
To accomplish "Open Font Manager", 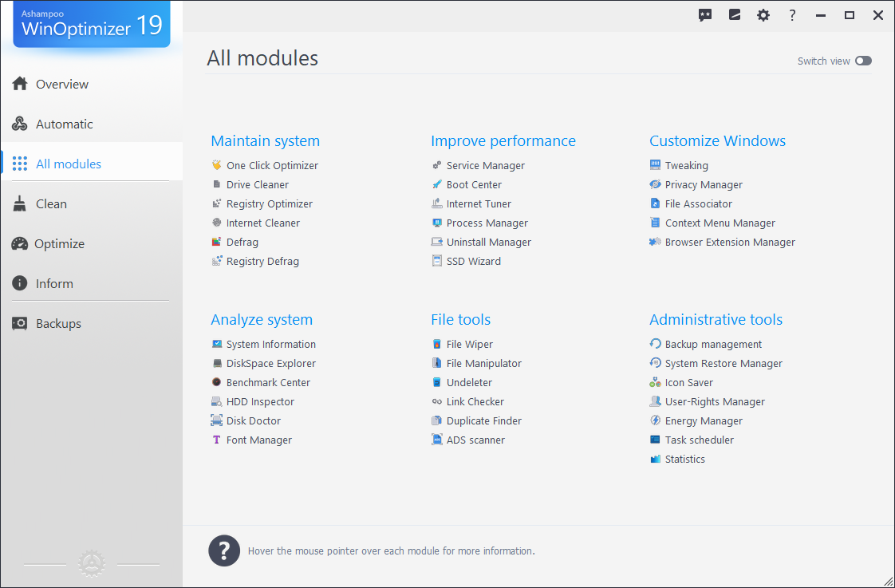I will [258, 440].
